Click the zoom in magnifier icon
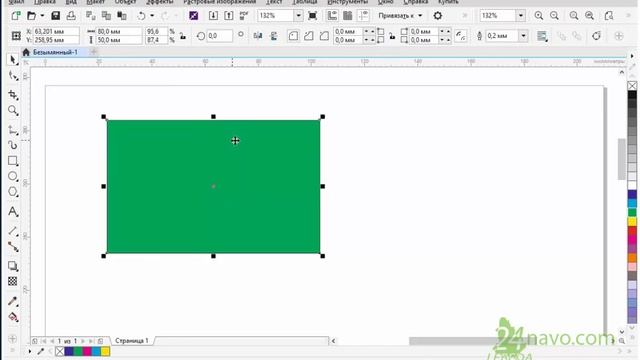 point(539,16)
